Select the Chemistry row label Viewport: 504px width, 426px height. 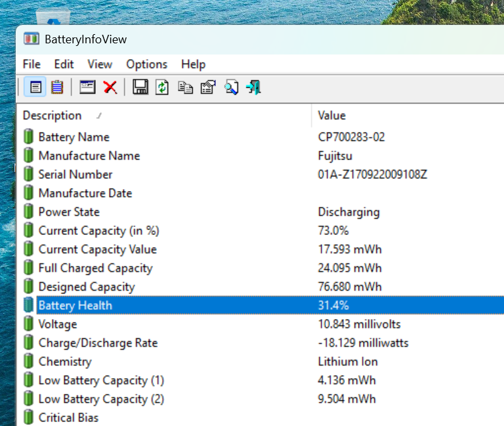pyautogui.click(x=65, y=362)
